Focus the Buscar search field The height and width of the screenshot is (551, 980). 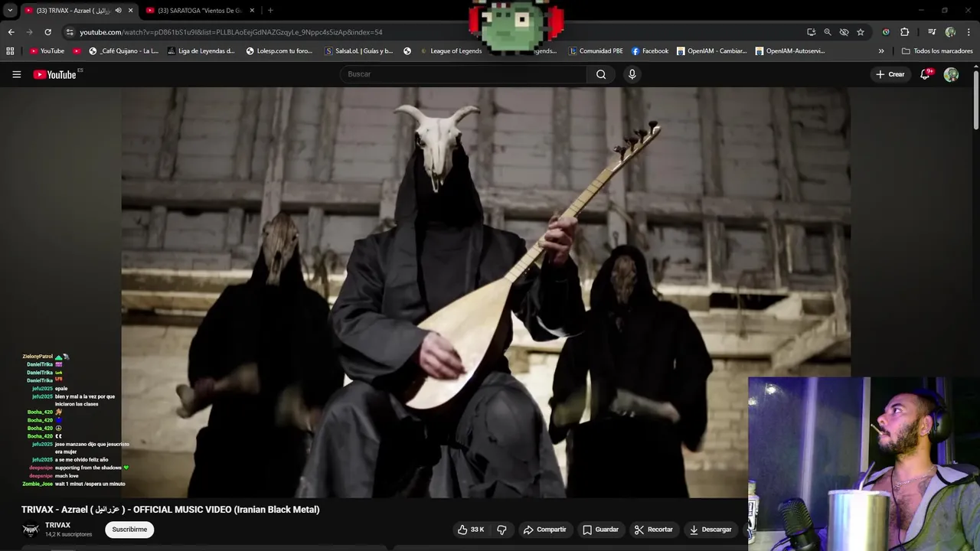pos(463,74)
